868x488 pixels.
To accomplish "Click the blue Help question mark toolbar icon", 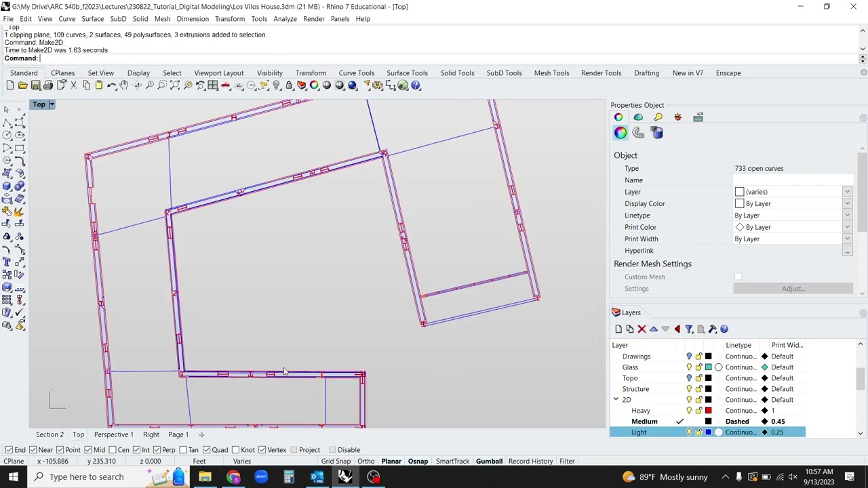I will [416, 85].
